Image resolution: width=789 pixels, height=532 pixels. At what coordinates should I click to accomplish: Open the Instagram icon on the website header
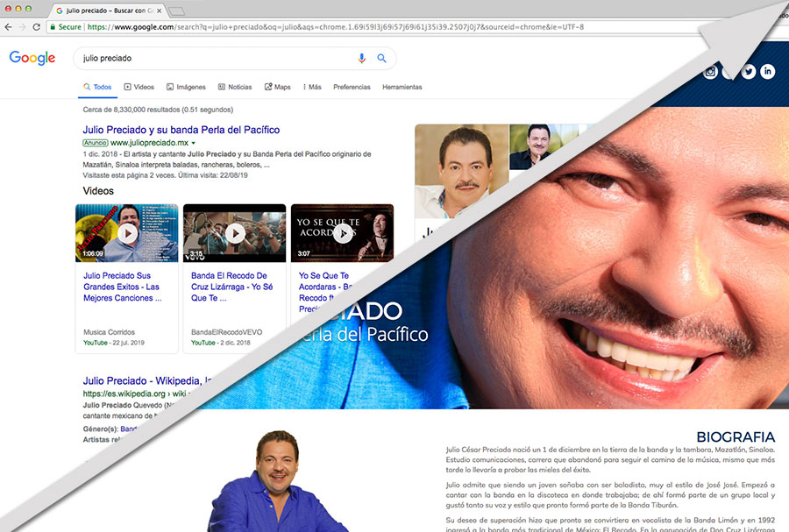[710, 72]
